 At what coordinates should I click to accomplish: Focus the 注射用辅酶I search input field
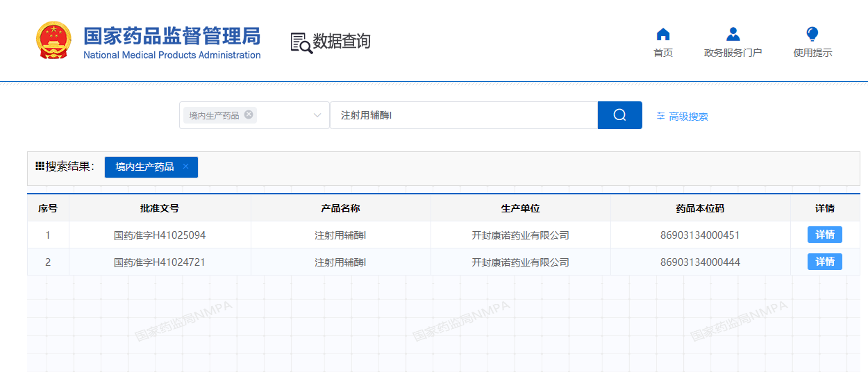tap(463, 115)
